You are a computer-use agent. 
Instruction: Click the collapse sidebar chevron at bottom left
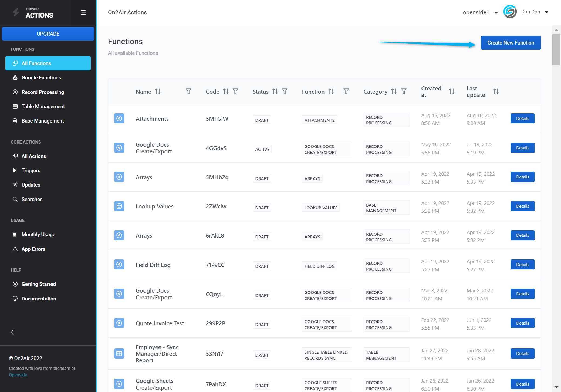tap(12, 332)
